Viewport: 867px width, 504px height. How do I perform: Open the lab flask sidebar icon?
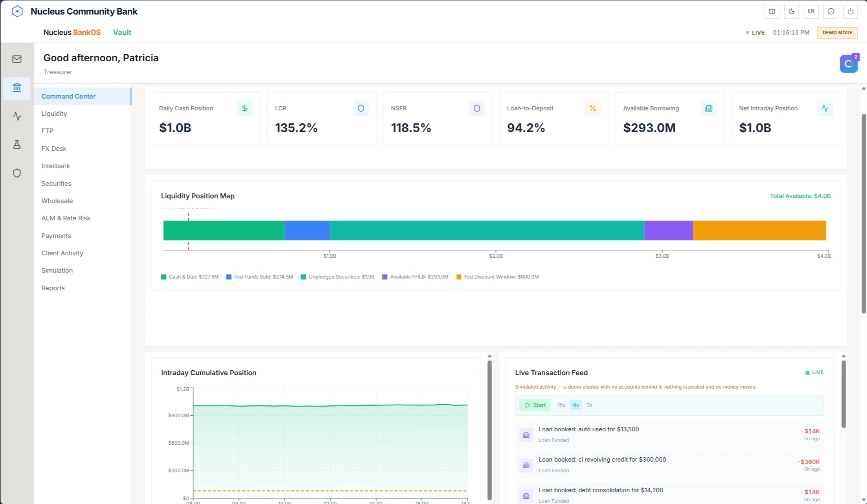click(x=17, y=145)
